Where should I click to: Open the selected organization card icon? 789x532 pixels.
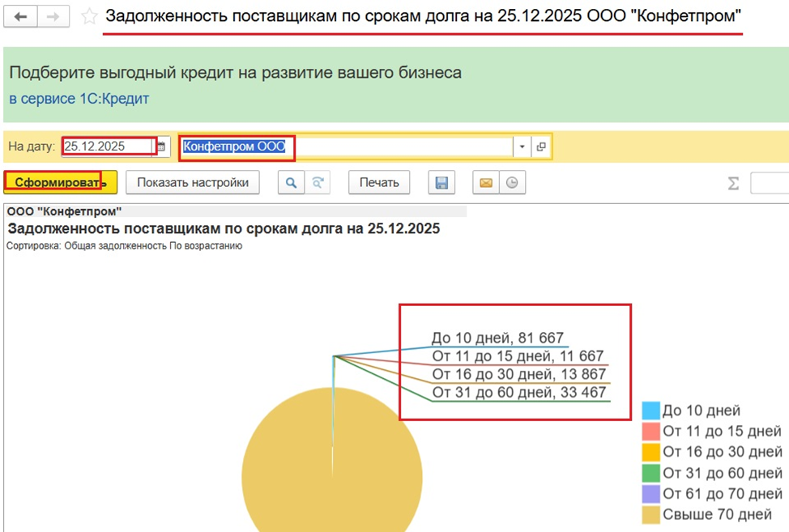pyautogui.click(x=541, y=147)
